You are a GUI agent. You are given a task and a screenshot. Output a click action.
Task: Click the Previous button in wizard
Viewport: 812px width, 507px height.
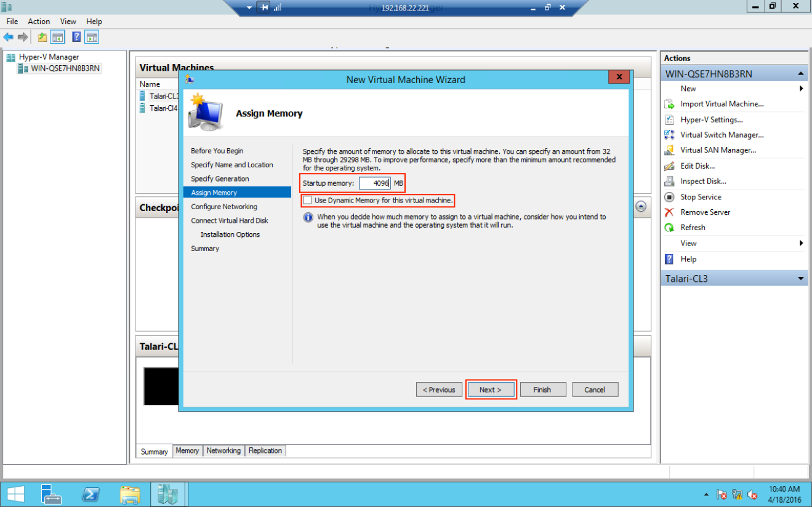[x=439, y=389]
